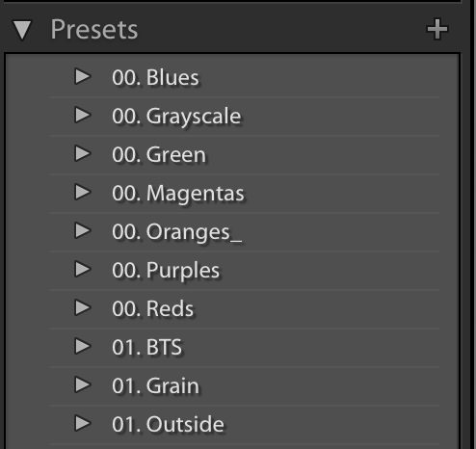The image size is (476, 449).
Task: Expand the 01. Grain folder arrow
Action: 83,385
